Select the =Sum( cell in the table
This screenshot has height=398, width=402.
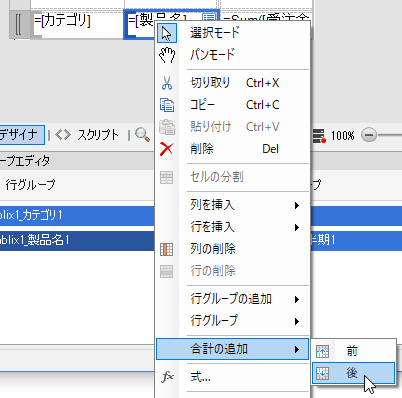click(267, 16)
